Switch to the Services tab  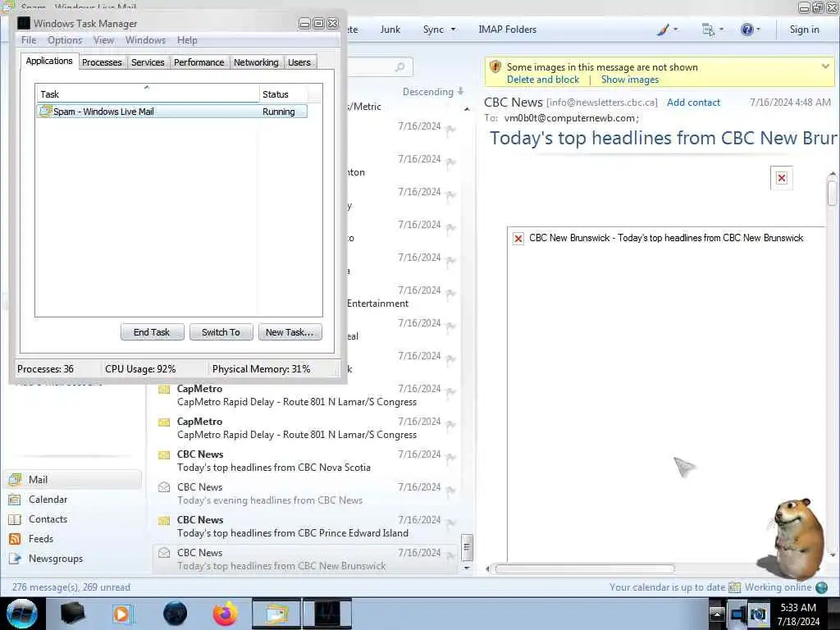coord(148,62)
